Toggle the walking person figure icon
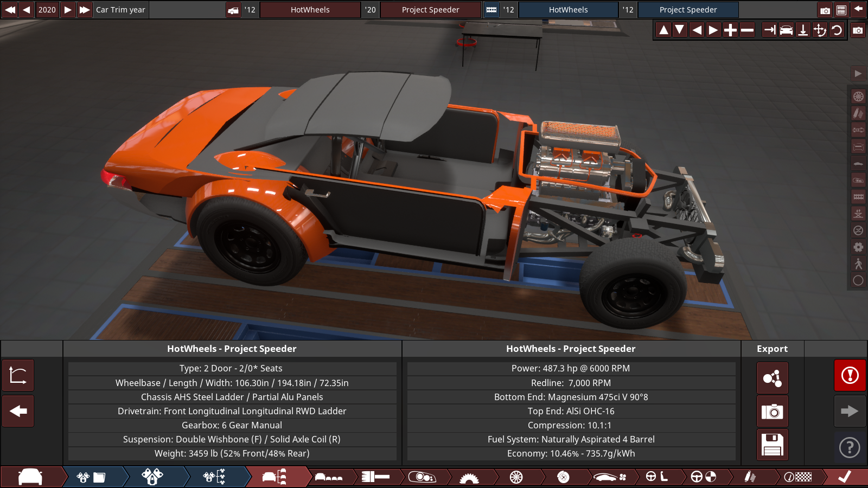The image size is (868, 488). pyautogui.click(x=858, y=264)
